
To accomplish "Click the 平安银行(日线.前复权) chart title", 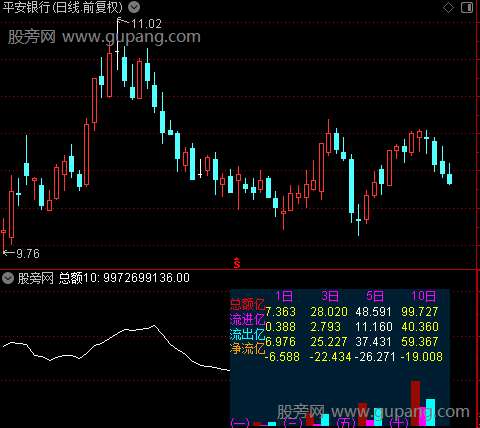I will (x=62, y=7).
